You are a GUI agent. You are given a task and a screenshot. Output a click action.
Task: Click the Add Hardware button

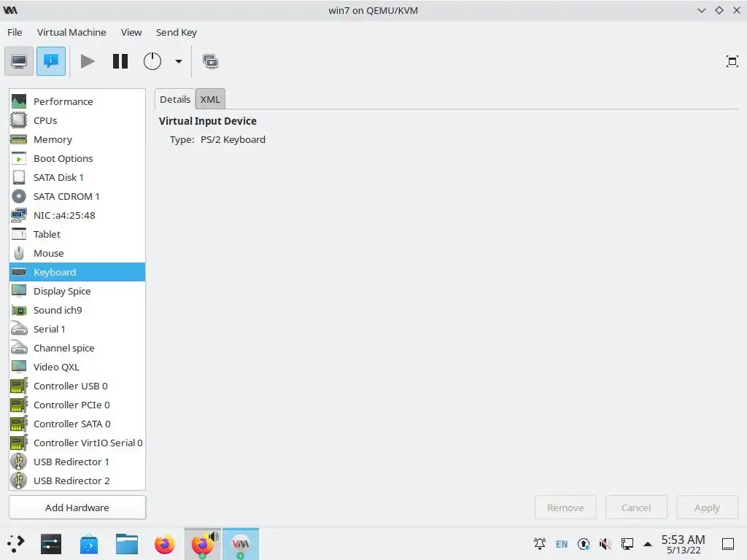coord(77,507)
